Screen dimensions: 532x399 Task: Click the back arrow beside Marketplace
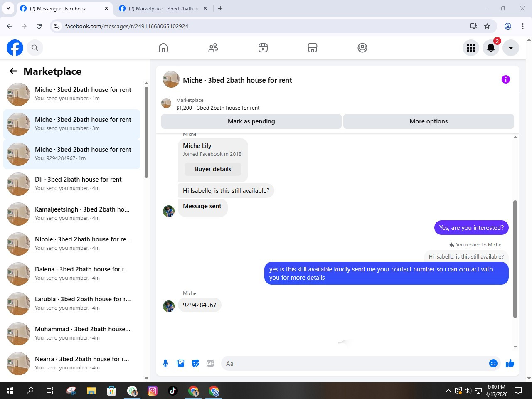click(x=13, y=71)
